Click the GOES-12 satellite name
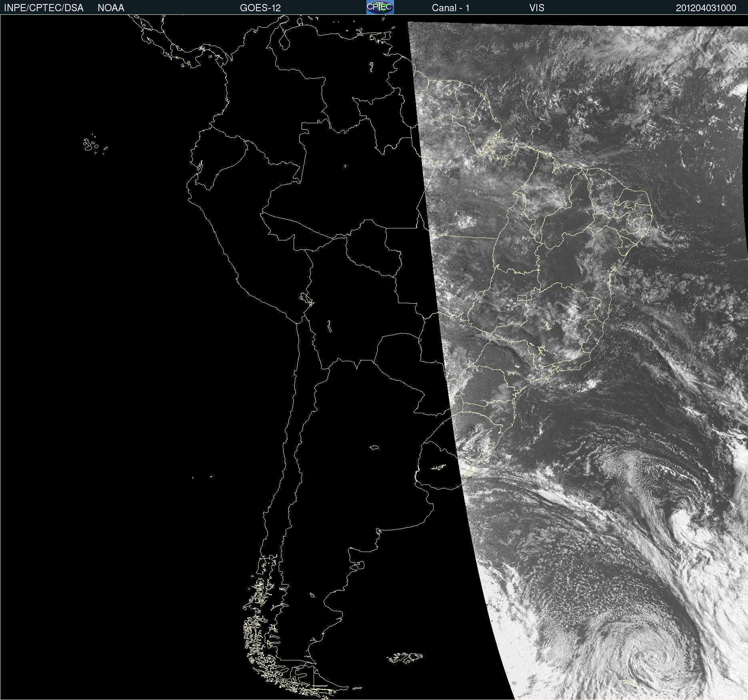The image size is (748, 700). (x=260, y=8)
